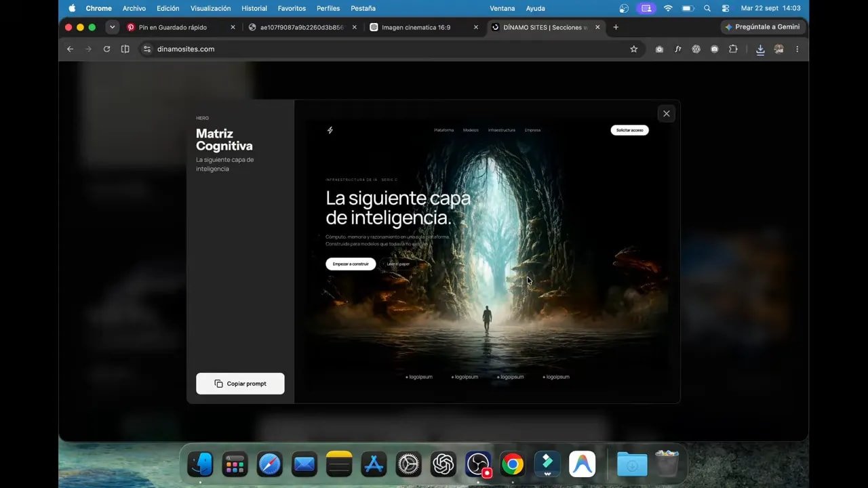Viewport: 868px width, 488px height.
Task: Open System Settings from the Dock
Action: pyautogui.click(x=408, y=464)
